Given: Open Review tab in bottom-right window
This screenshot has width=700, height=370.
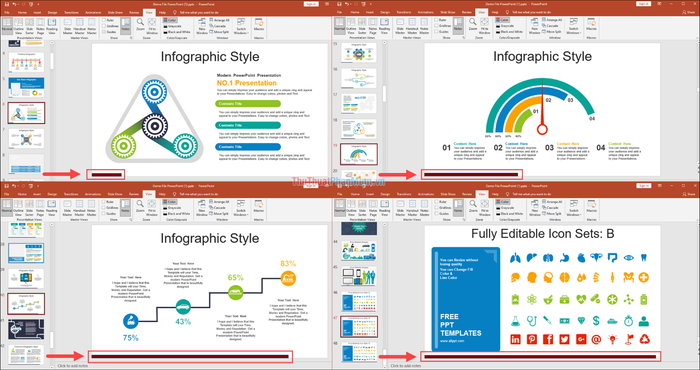Looking at the screenshot, I should pyautogui.click(x=467, y=194).
